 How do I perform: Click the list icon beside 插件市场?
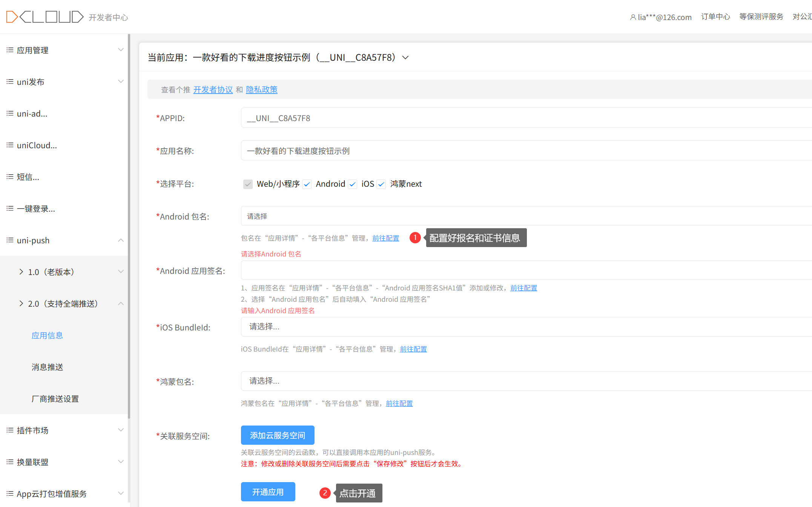(x=10, y=430)
